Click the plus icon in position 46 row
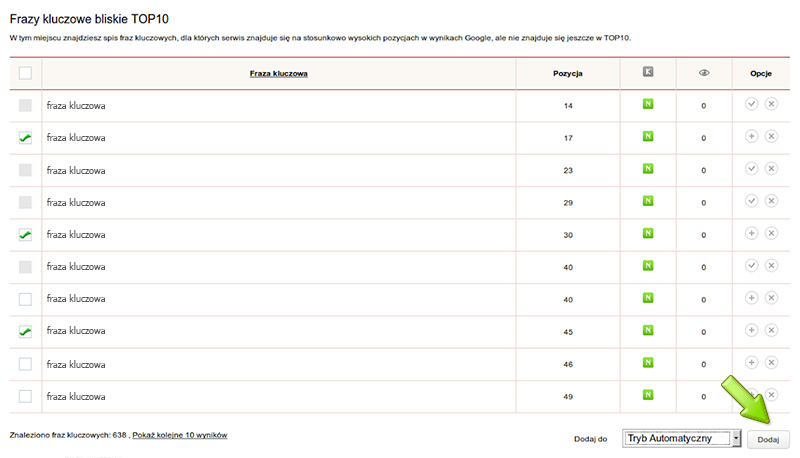Screen dimensions: 800x458 [752, 363]
